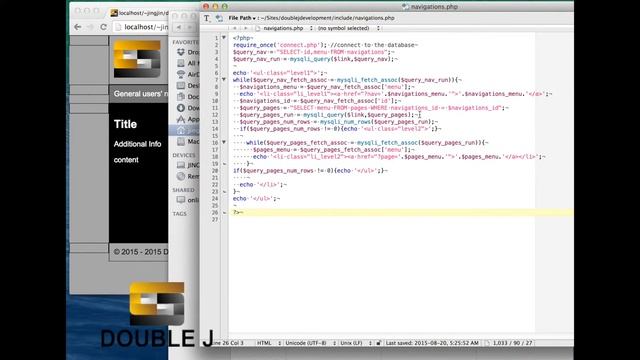Select the Downloads icon in Finder sidebar
640x360 pixels.
tap(181, 108)
